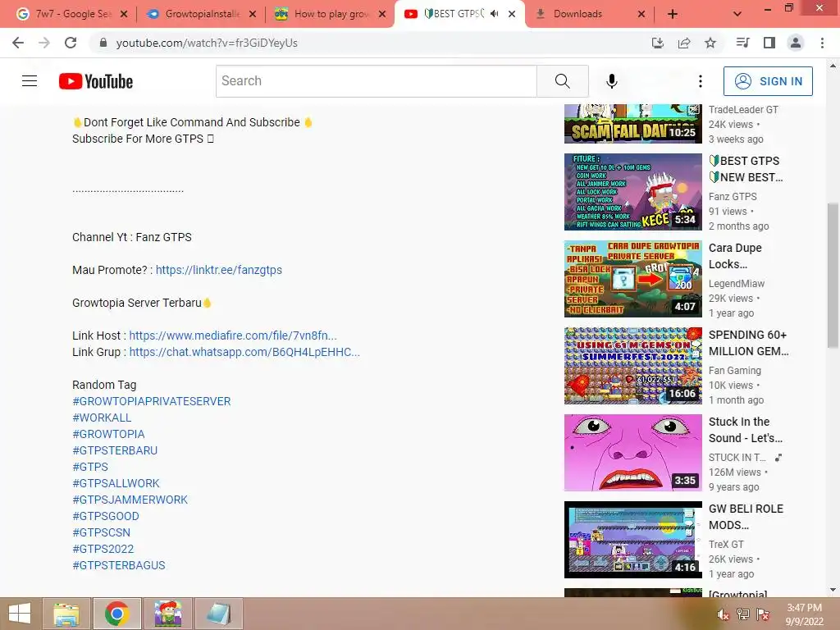Open the Windows Start button
Screen dimensions: 840x630
pos(20,614)
